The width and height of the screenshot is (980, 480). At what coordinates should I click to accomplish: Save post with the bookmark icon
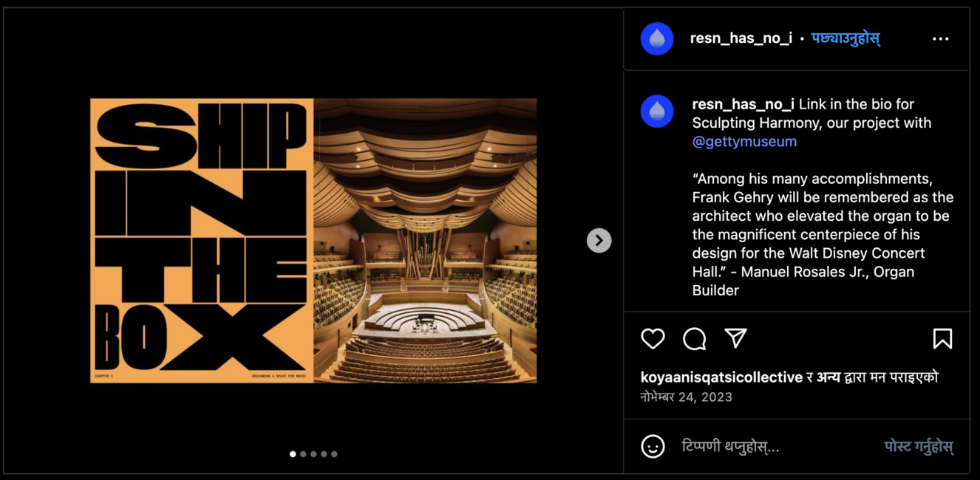[x=942, y=339]
